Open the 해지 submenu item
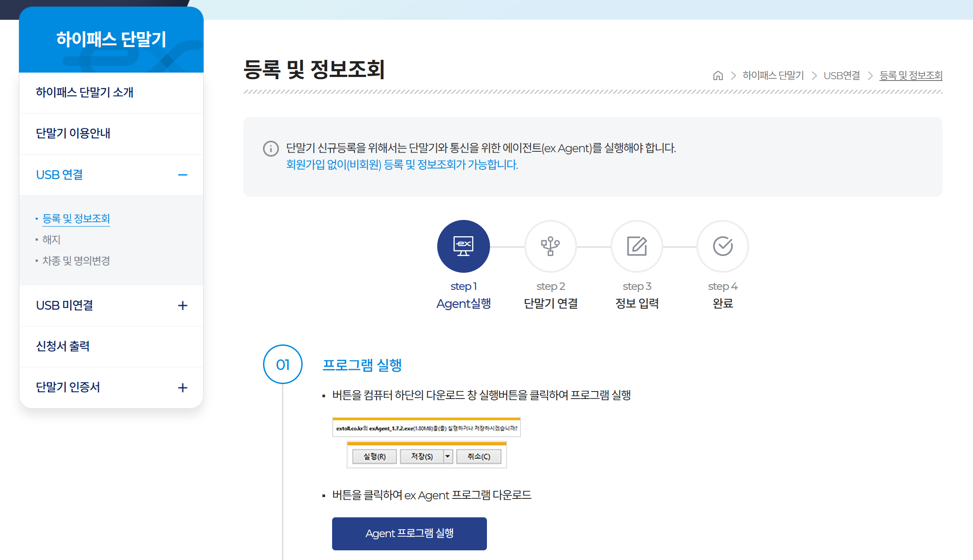 pyautogui.click(x=51, y=239)
